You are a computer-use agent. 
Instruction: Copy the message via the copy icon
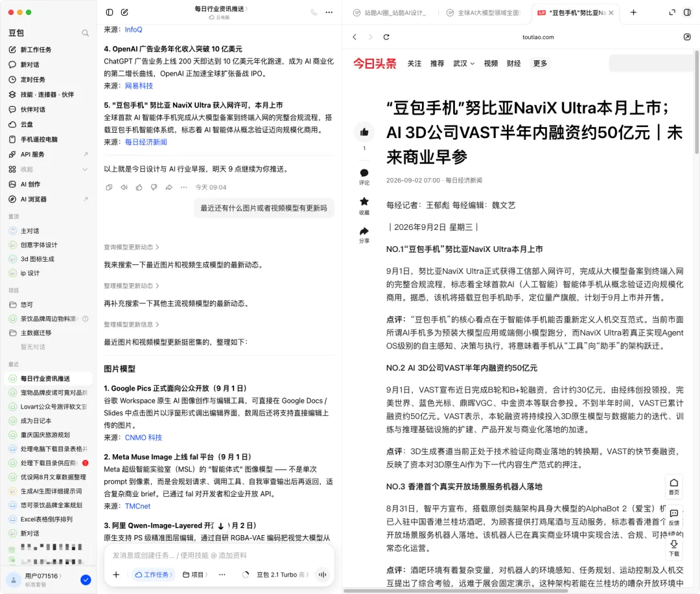109,187
